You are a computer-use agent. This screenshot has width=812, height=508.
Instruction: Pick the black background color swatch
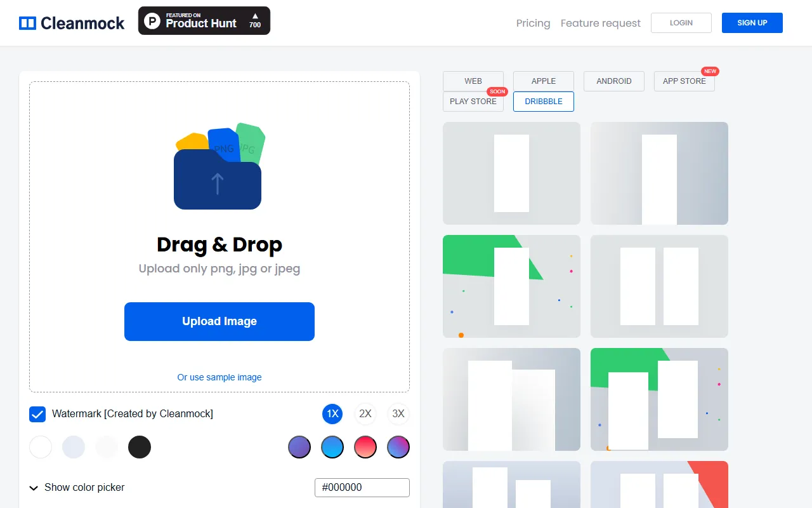(140, 447)
